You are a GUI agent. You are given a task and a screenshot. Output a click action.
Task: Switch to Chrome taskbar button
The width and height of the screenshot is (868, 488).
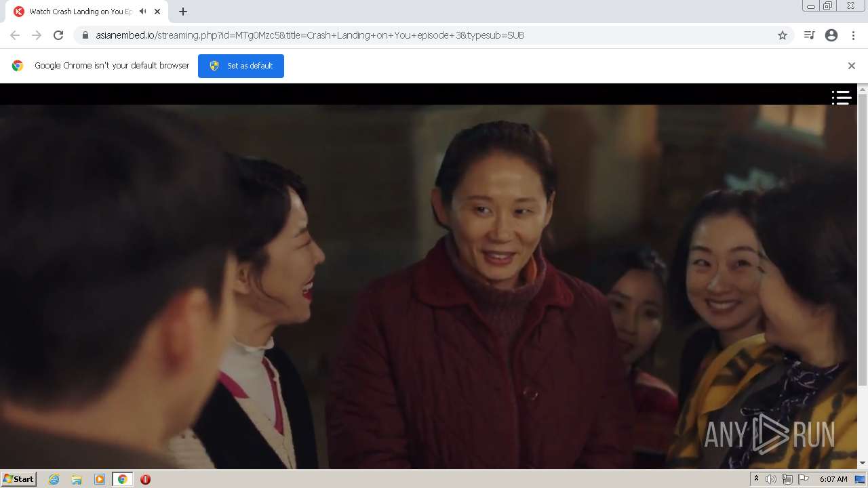tap(123, 479)
